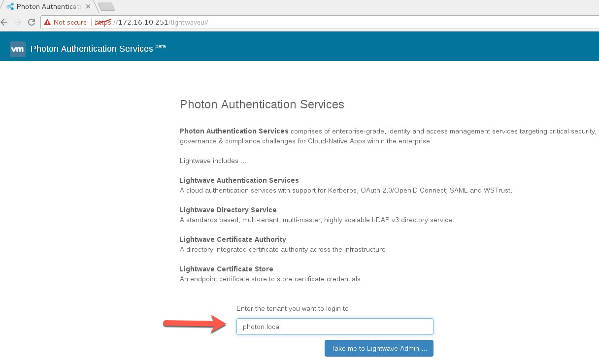Screen dimensions: 599x364
Task: Click the red arrow pointing at tenant field
Action: (195, 324)
